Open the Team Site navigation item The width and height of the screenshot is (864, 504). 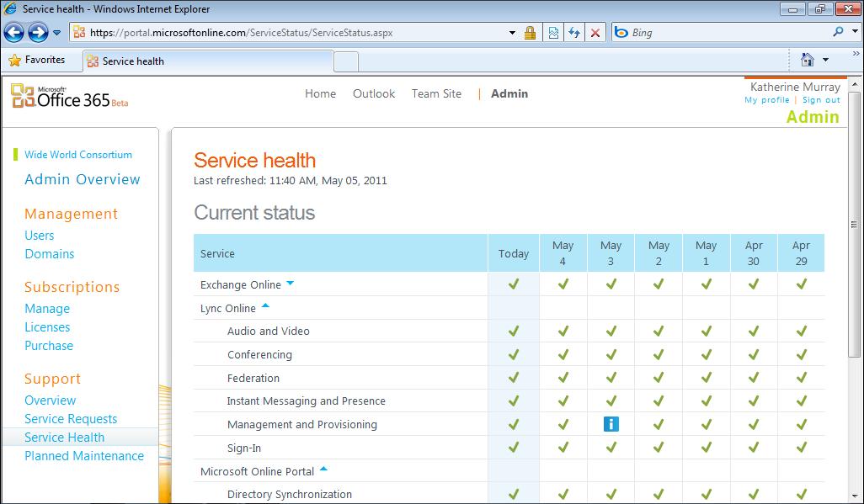(x=436, y=93)
